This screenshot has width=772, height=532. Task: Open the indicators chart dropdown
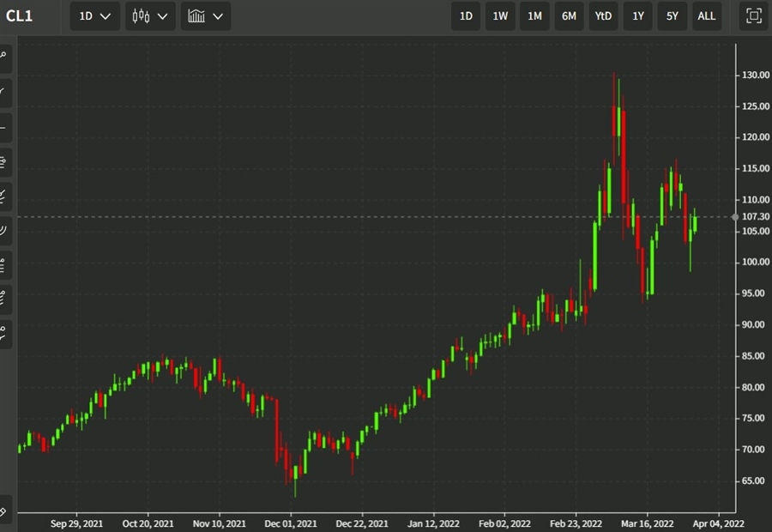coord(206,16)
